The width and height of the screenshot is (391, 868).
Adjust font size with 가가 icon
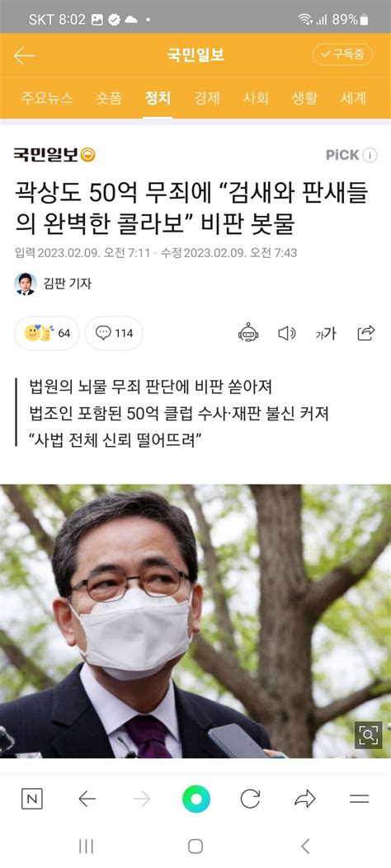click(326, 333)
